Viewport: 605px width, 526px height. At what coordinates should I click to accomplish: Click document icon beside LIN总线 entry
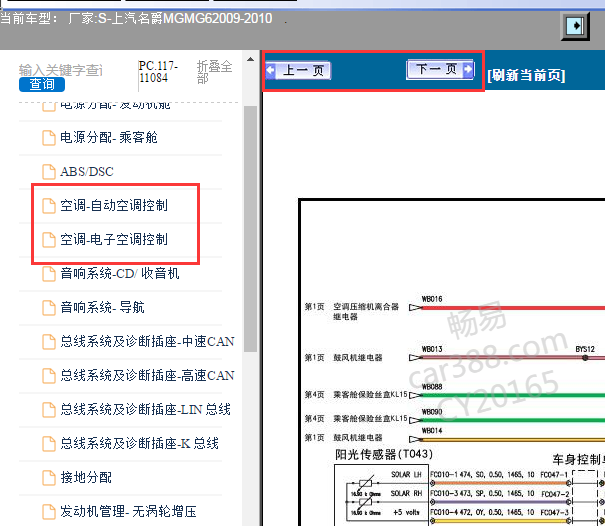49,409
